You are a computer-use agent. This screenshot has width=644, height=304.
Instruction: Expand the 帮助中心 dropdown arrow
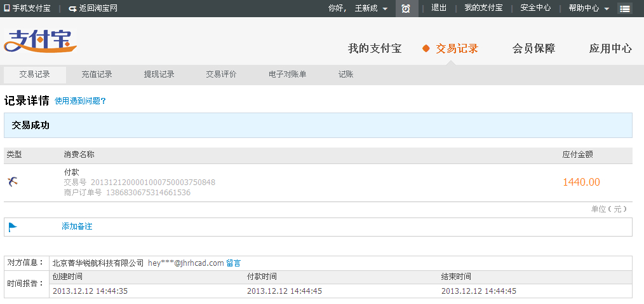607,9
